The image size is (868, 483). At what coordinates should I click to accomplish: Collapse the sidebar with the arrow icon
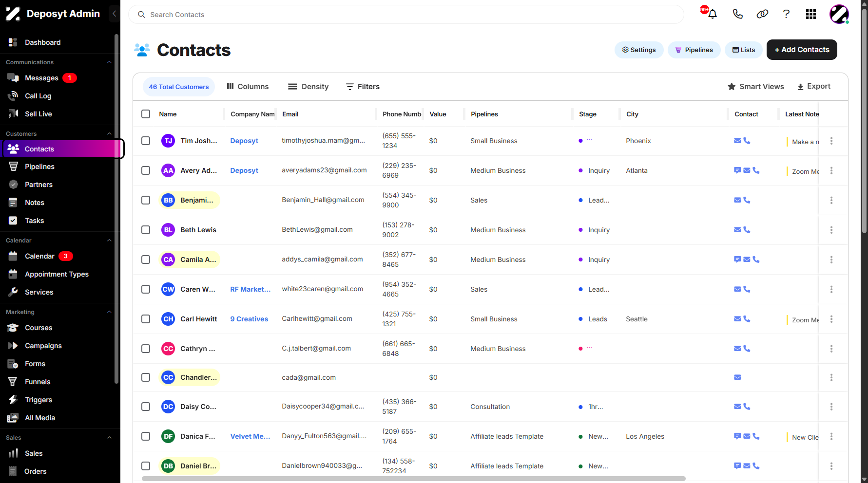[114, 14]
